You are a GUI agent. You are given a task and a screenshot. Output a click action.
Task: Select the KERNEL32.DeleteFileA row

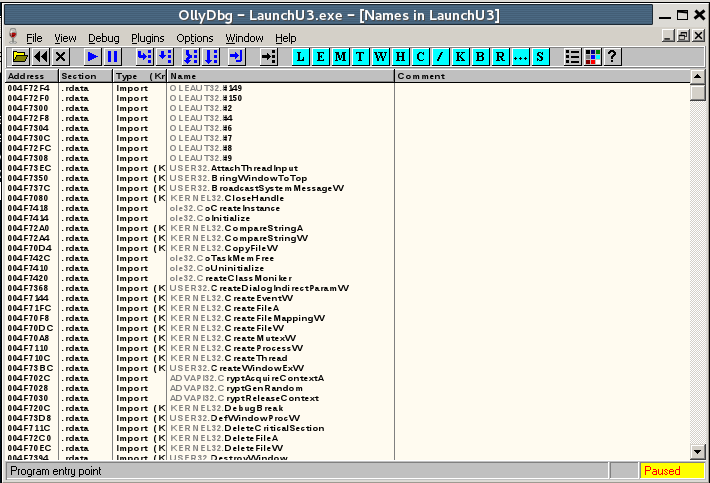(348, 438)
